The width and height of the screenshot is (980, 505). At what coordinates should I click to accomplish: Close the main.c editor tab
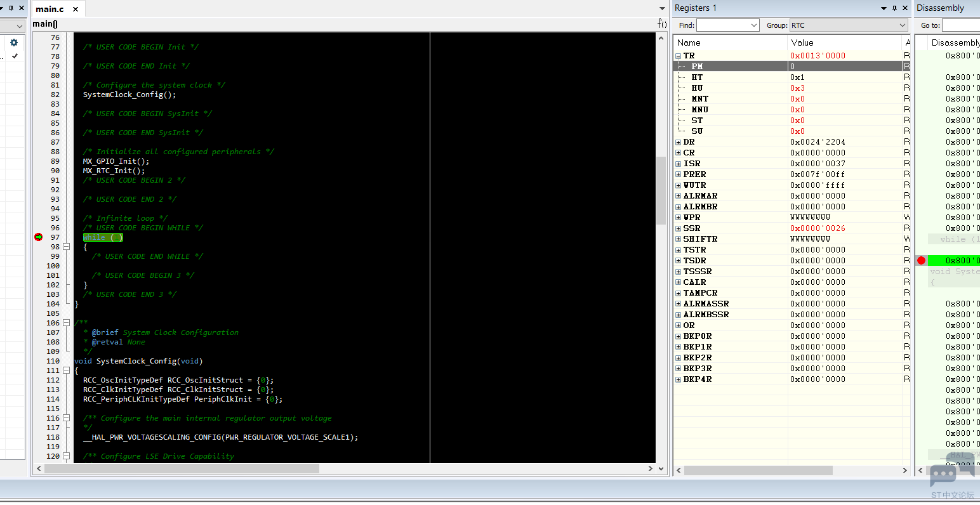76,9
